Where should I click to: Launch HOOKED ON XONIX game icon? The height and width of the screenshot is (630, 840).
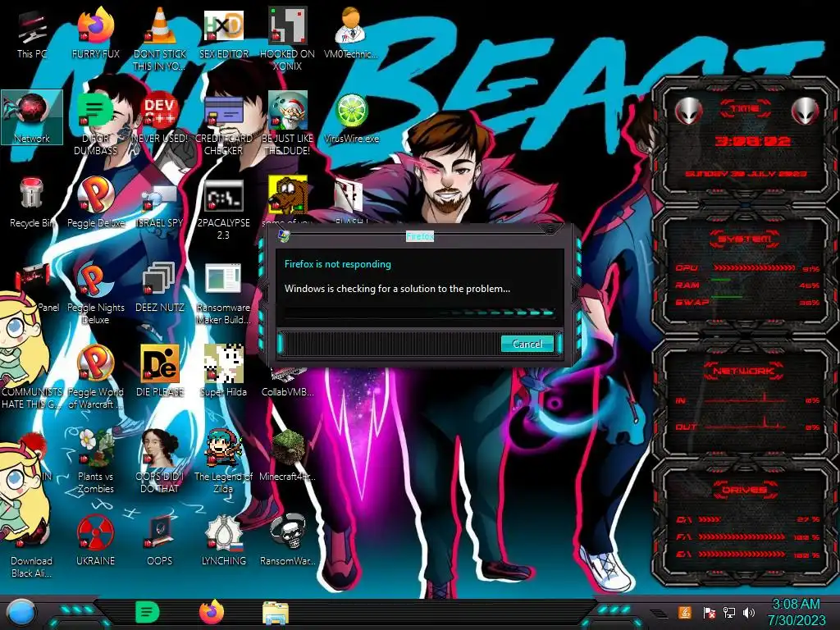(x=288, y=39)
